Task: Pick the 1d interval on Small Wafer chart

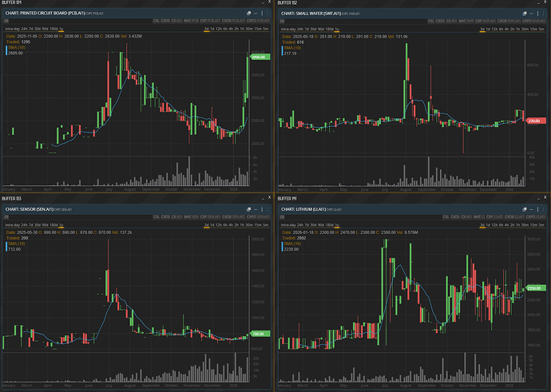Action: point(489,30)
